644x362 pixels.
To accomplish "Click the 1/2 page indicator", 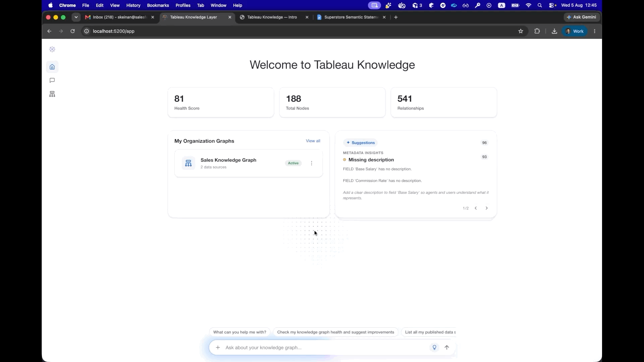I will (466, 208).
